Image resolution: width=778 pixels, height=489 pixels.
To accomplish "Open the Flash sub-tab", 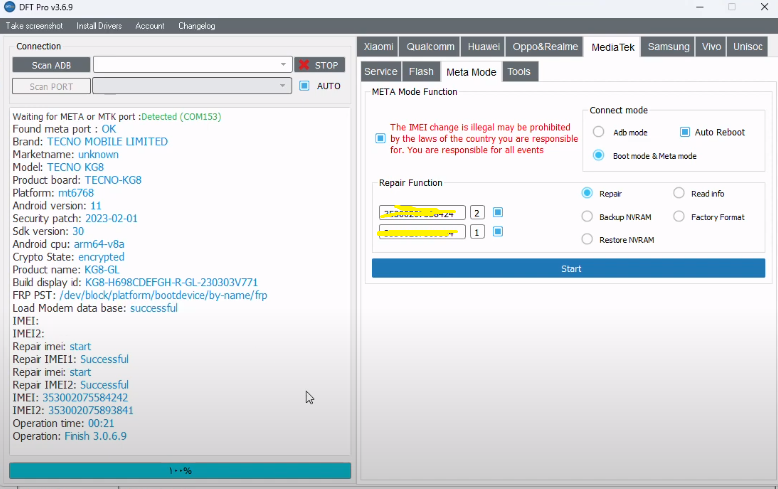I will coord(421,72).
